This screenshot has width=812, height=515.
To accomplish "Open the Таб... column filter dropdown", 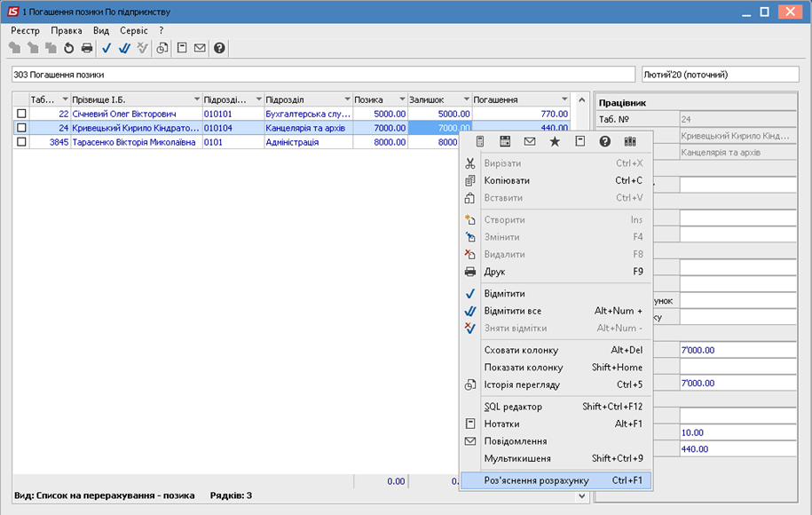I will [x=65, y=99].
